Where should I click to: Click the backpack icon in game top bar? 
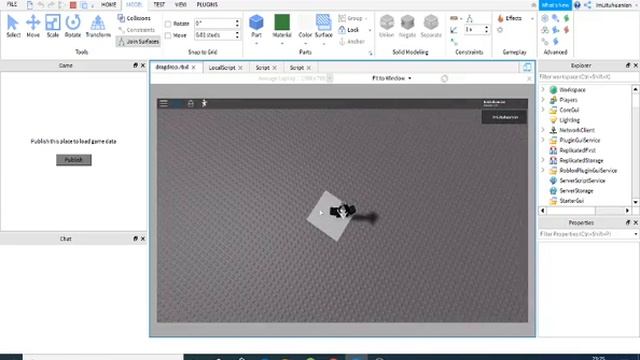point(191,104)
